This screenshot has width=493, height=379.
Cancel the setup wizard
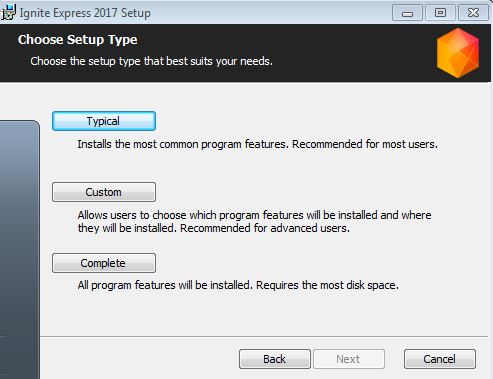pyautogui.click(x=440, y=359)
